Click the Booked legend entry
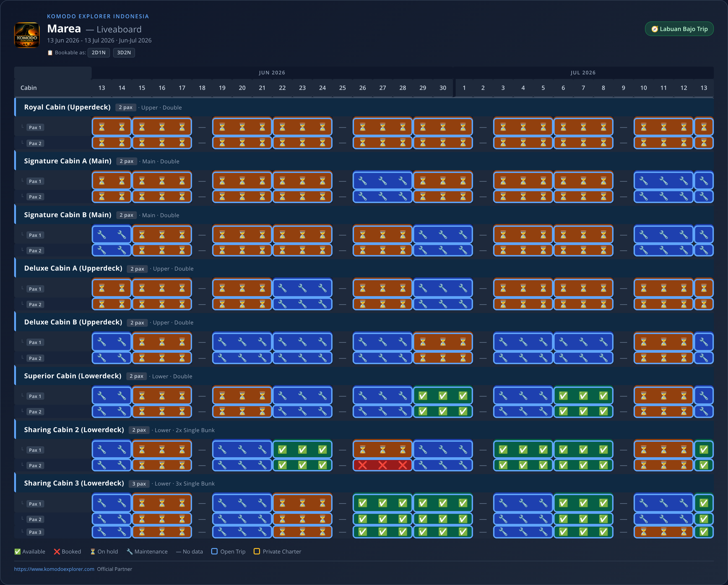The image size is (728, 585). point(68,551)
